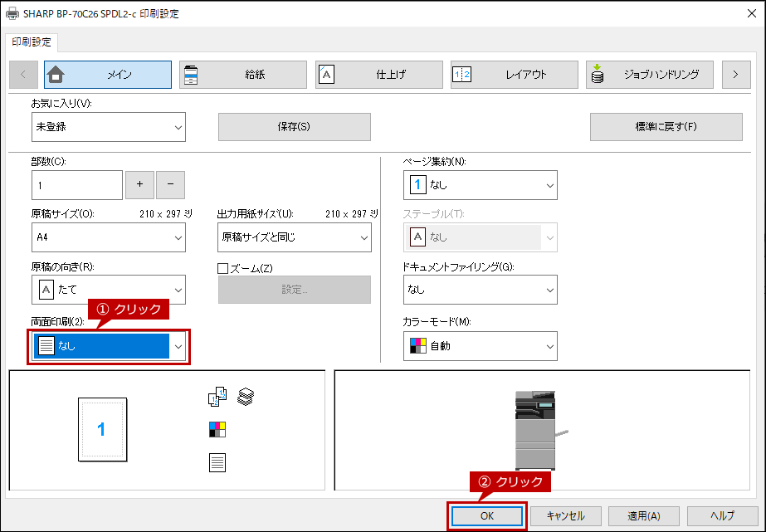Open the ページ集約 dropdown
The image size is (766, 532).
click(x=481, y=185)
